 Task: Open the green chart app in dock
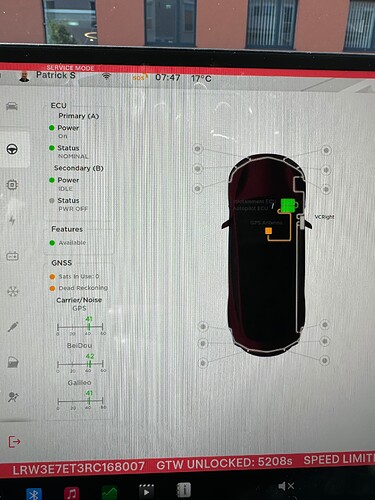tap(109, 493)
